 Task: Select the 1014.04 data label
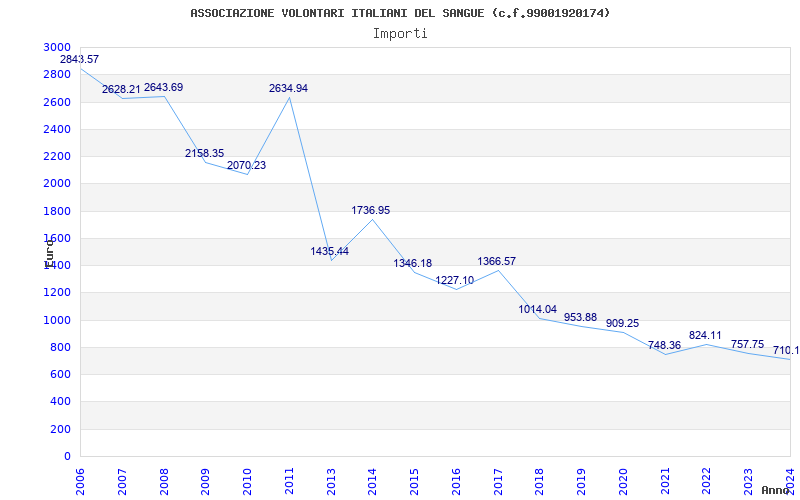click(538, 309)
